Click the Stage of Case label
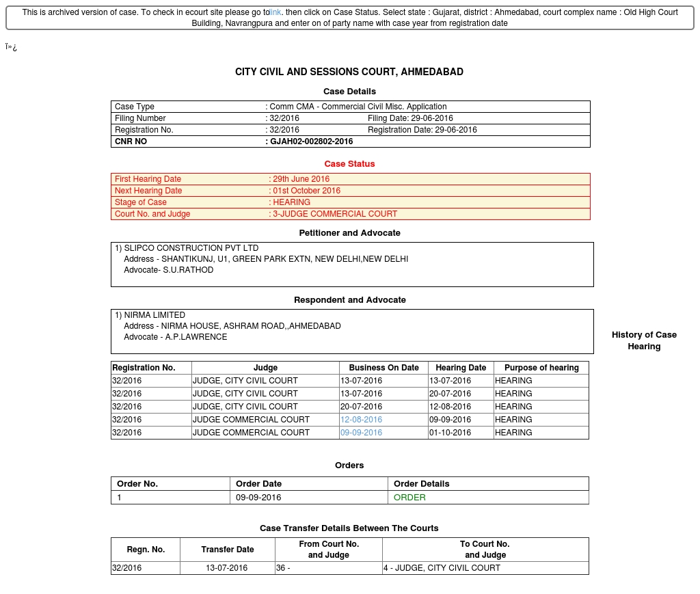Image resolution: width=700 pixels, height=594 pixels. [141, 202]
